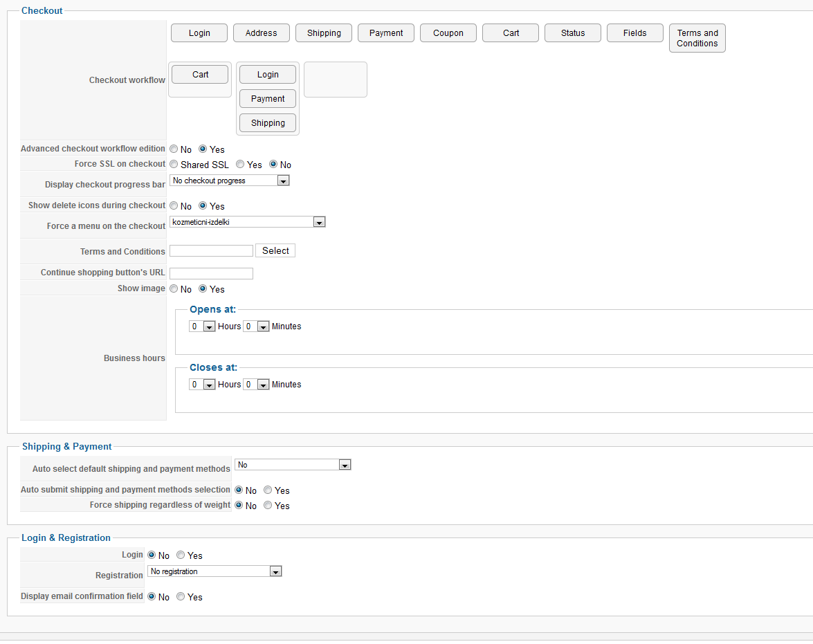Click the Status workflow block
Viewport: 813px width, 644px height.
pyautogui.click(x=573, y=33)
